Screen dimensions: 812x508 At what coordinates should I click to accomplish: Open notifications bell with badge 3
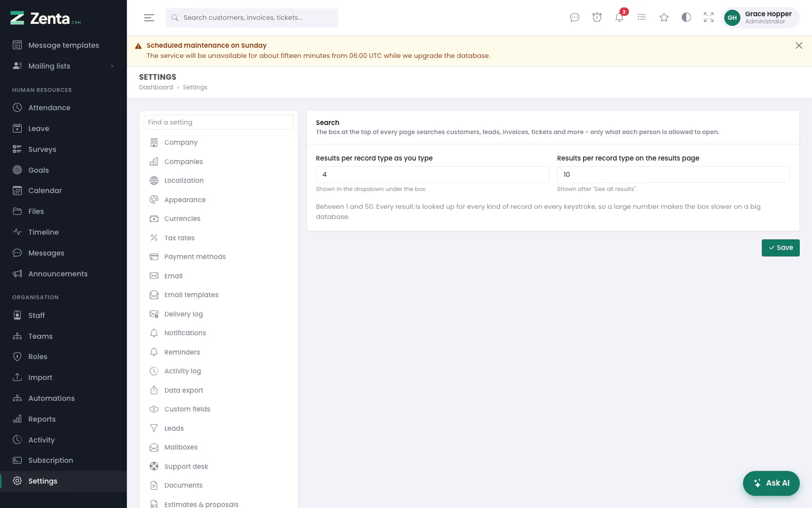(x=619, y=18)
